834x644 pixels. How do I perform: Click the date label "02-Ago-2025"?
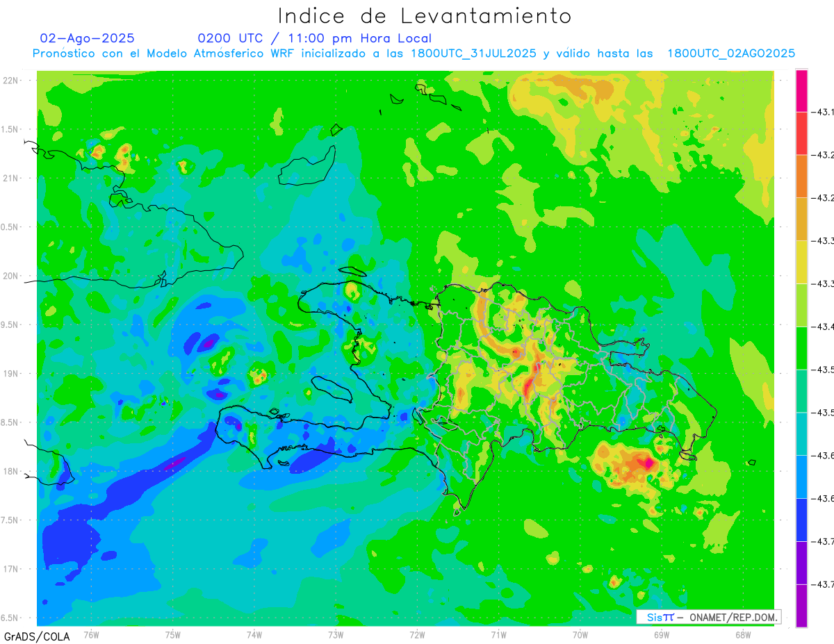click(x=88, y=38)
